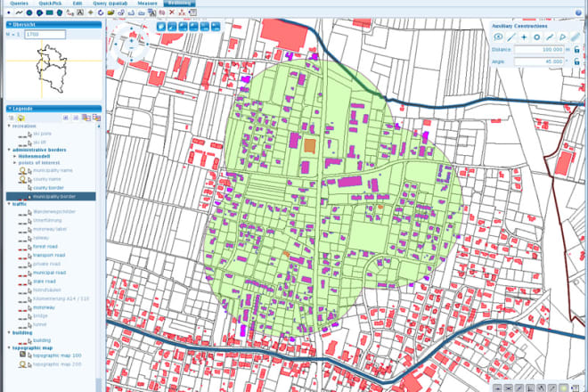588x392 pixels.
Task: Open the folder icon in toolbar
Action: click(x=110, y=12)
